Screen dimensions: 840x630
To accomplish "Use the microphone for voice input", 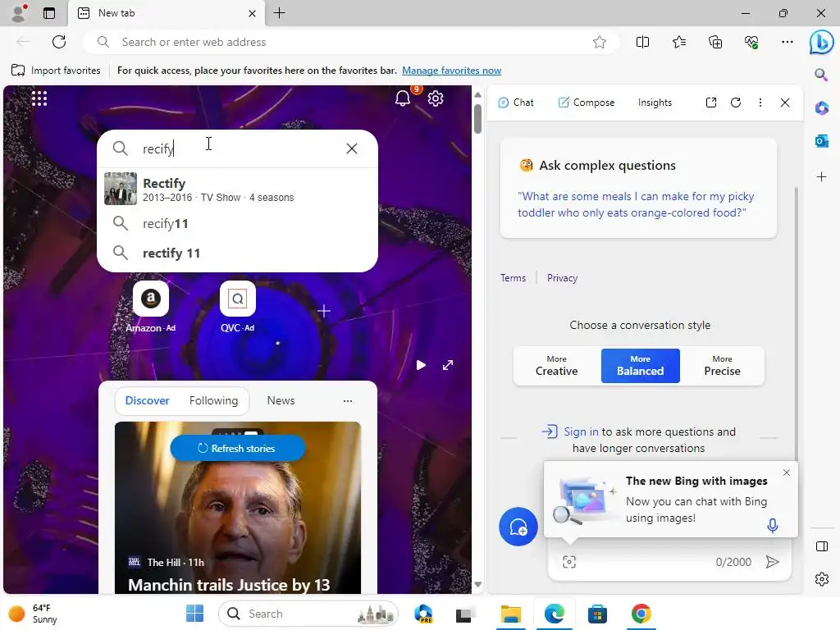I will [x=772, y=526].
